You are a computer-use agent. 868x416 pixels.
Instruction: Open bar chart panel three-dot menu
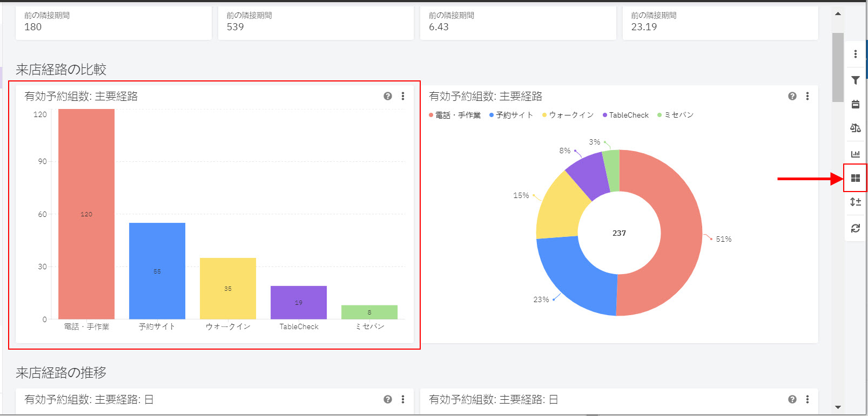click(x=403, y=96)
